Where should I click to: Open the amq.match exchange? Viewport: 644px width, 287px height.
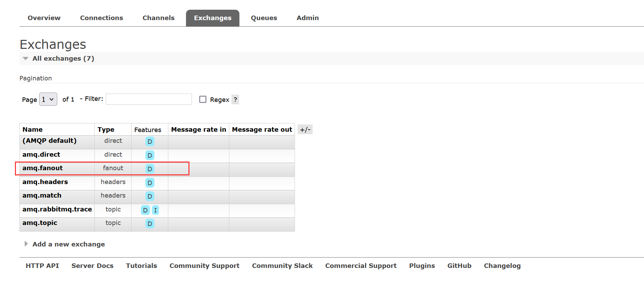42,195
